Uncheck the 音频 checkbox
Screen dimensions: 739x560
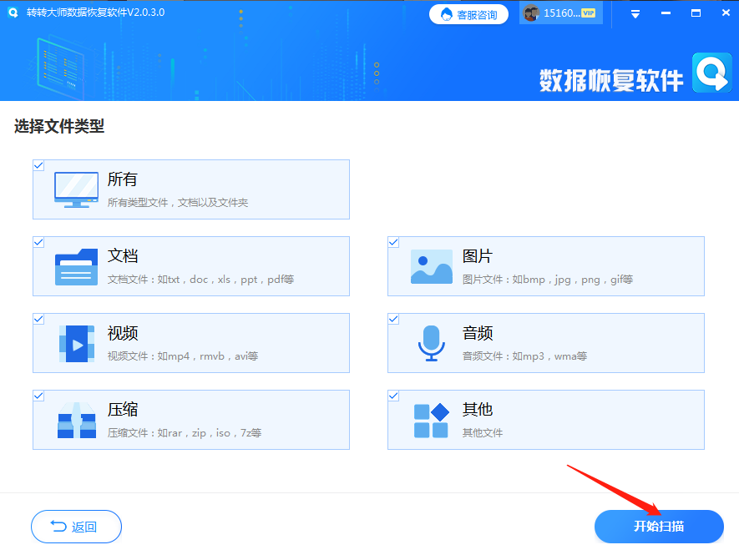393,319
